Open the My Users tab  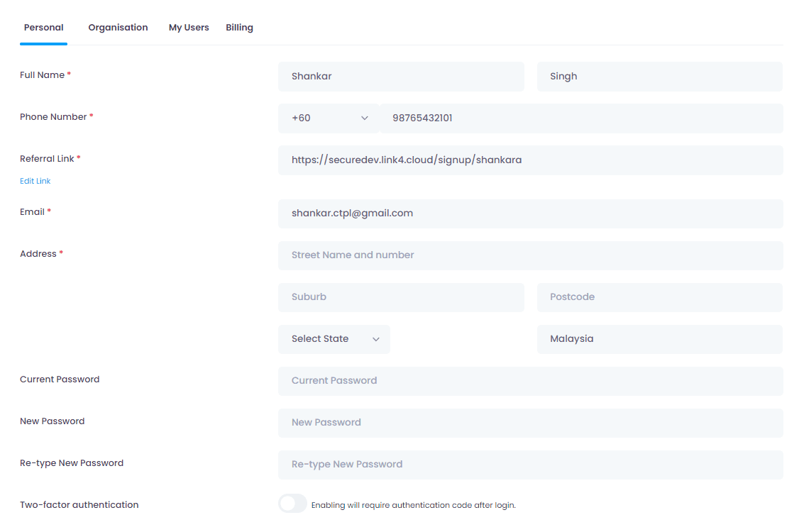(188, 27)
